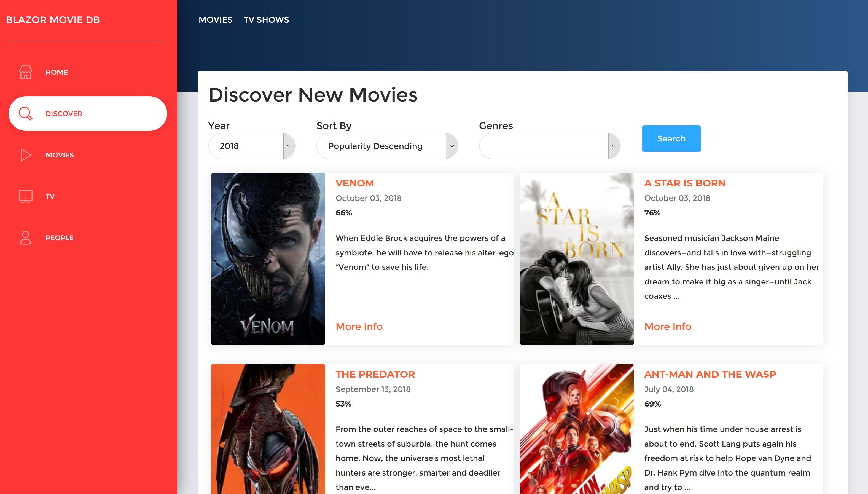Click the July 04, 2018 release date
868x494 pixels.
point(669,389)
